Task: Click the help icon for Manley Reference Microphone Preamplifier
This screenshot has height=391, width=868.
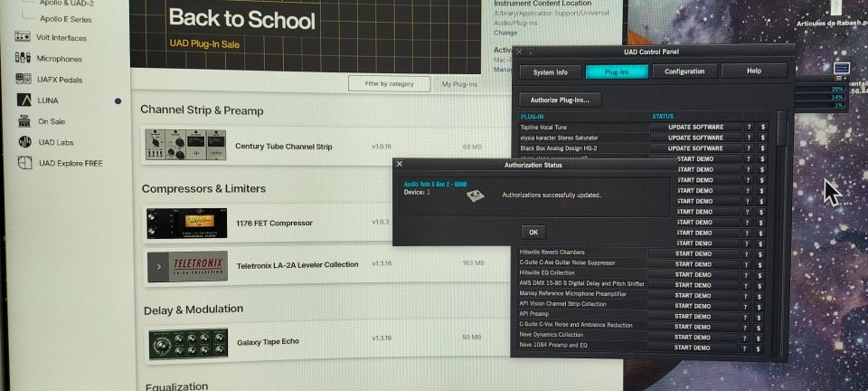Action: point(746,296)
